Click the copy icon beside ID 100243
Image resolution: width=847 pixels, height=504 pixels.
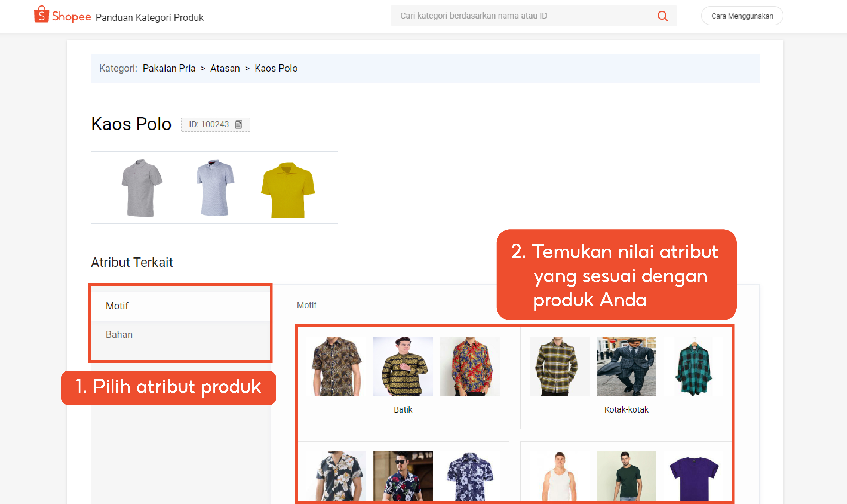(239, 124)
